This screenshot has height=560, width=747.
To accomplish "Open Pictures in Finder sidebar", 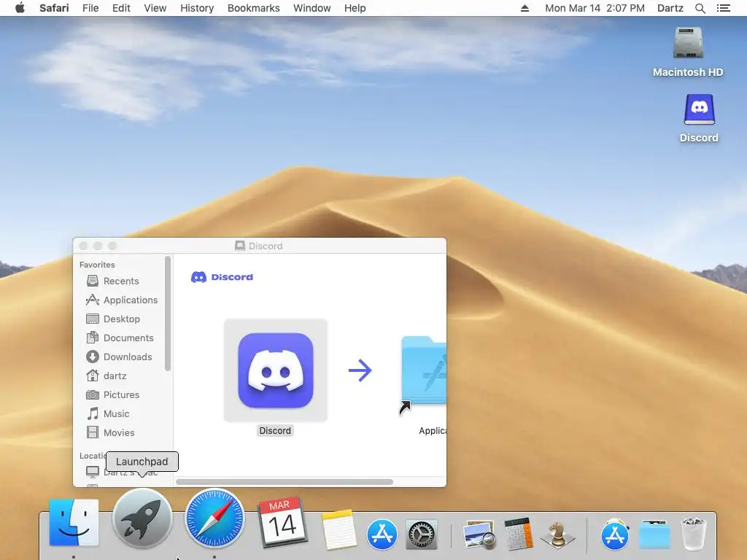I will coord(113,394).
